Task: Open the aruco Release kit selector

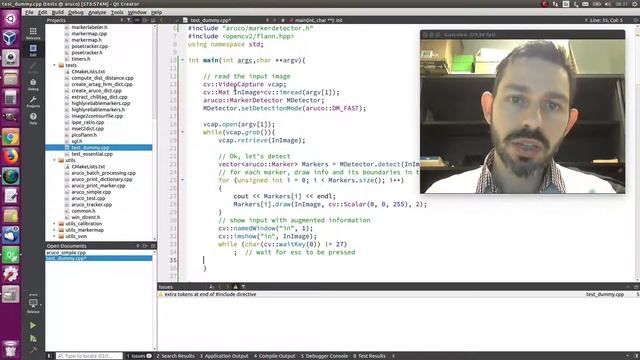Action: coord(33,304)
